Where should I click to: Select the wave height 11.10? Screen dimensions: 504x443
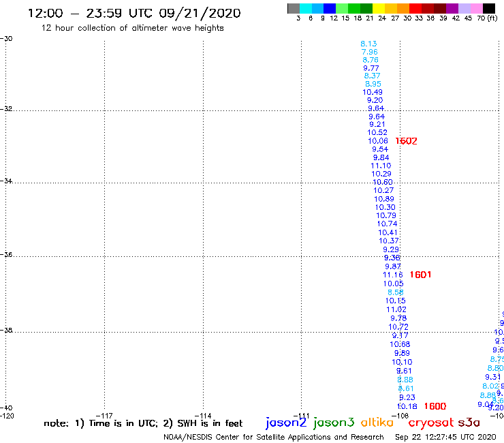381,166
